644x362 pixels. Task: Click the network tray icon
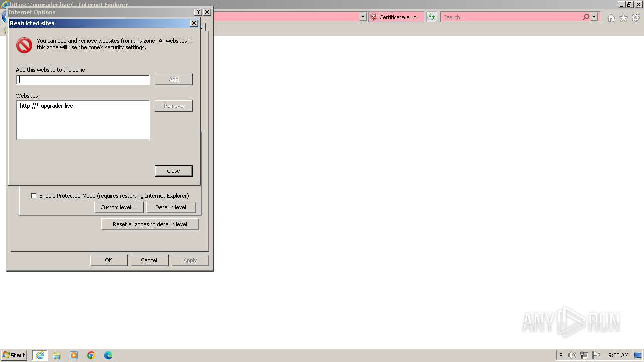pyautogui.click(x=584, y=355)
